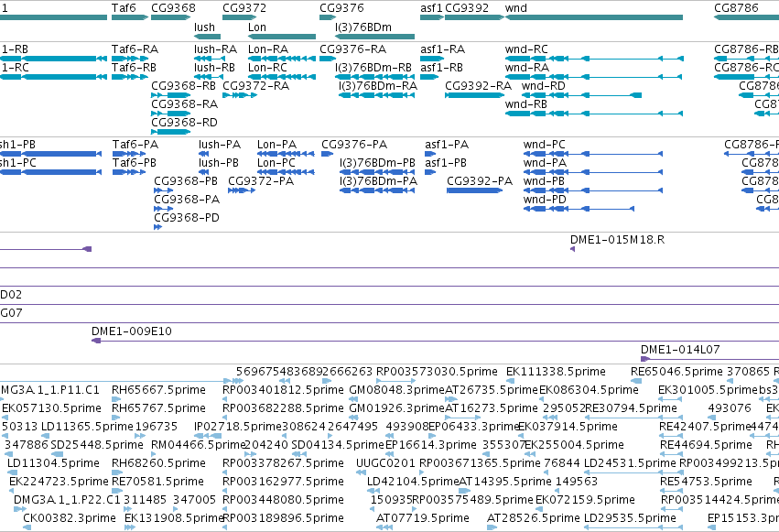The height and width of the screenshot is (532, 779).
Task: Select the Lon gene bar
Action: pos(282,37)
